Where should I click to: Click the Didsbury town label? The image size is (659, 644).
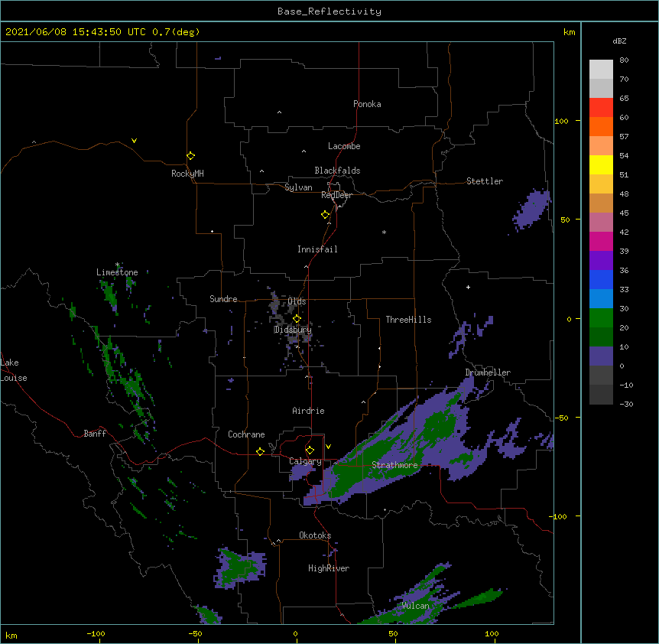coord(293,330)
